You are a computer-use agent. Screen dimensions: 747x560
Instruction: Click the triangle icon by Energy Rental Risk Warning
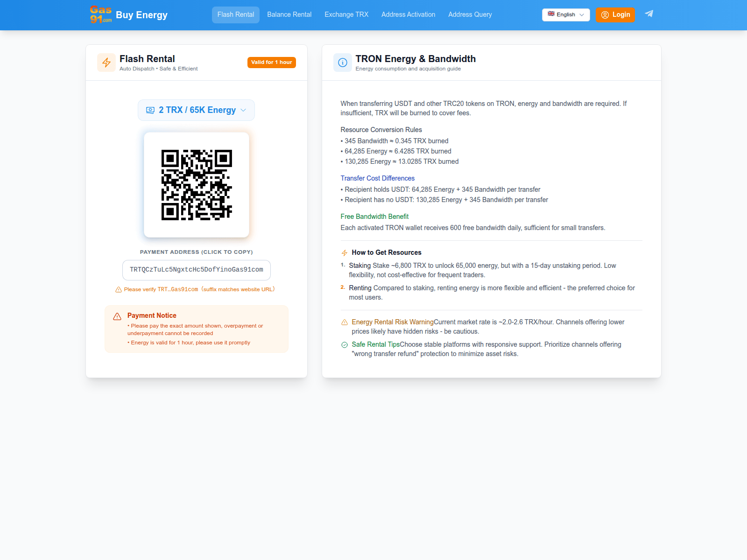pos(345,322)
